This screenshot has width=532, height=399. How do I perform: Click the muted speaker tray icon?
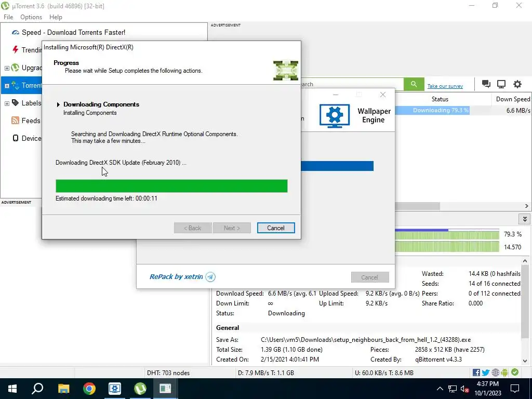[x=464, y=389]
